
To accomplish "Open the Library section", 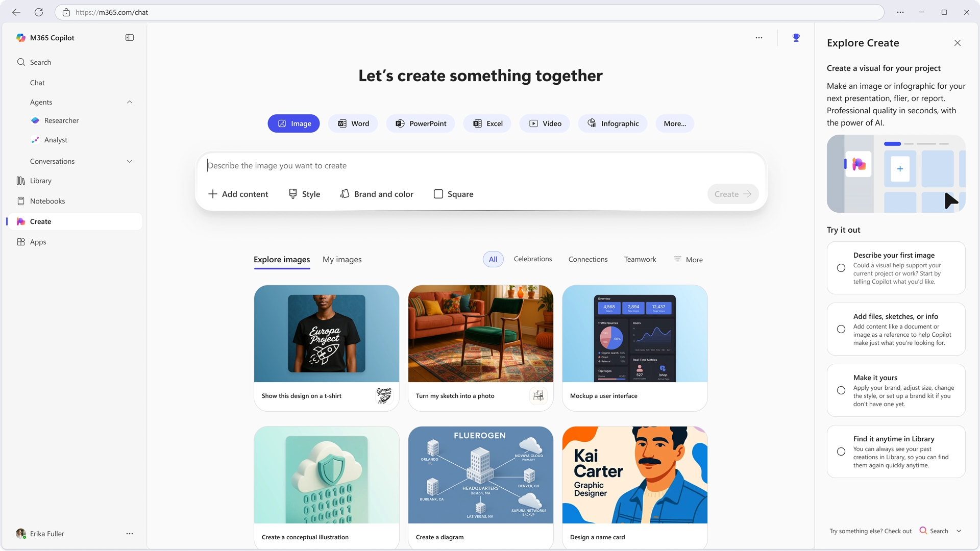I will [x=40, y=181].
